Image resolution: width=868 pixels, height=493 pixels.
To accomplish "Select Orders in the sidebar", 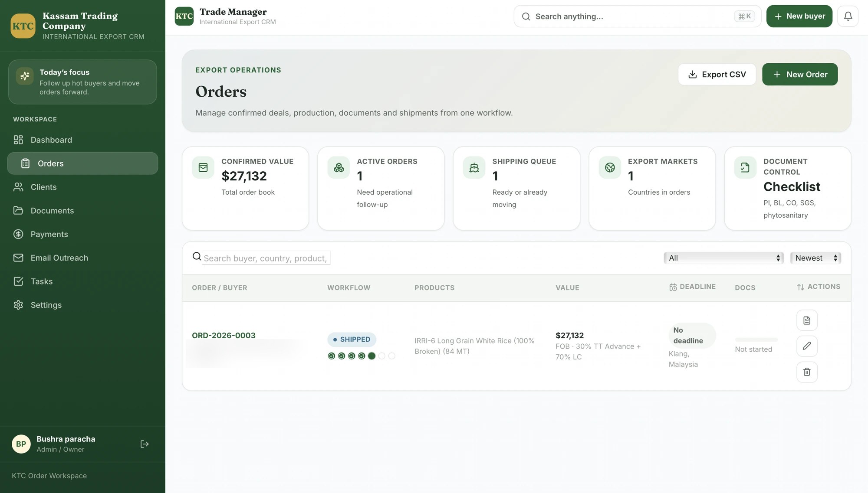I will (82, 163).
